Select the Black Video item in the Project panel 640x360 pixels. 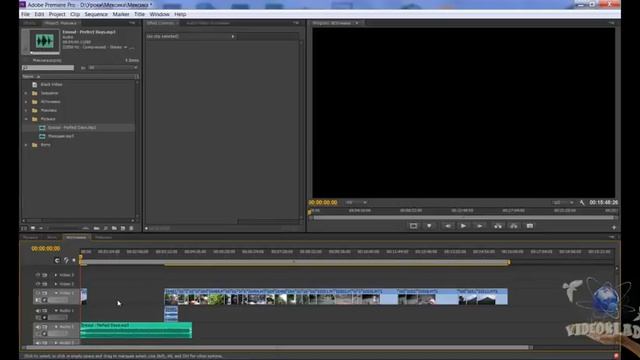point(51,84)
